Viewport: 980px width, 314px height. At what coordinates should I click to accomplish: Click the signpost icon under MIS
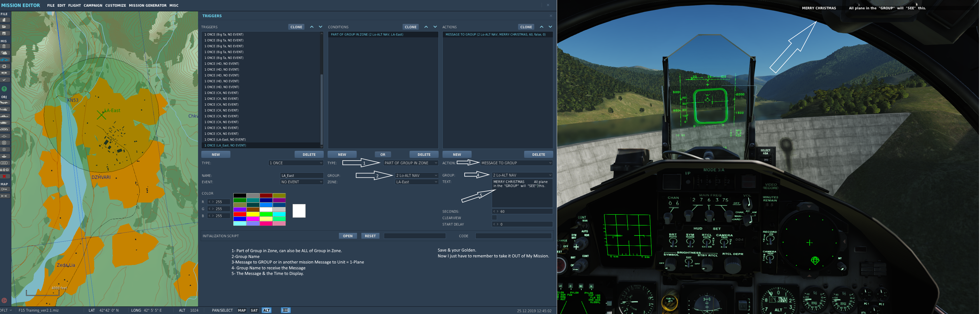(x=5, y=73)
